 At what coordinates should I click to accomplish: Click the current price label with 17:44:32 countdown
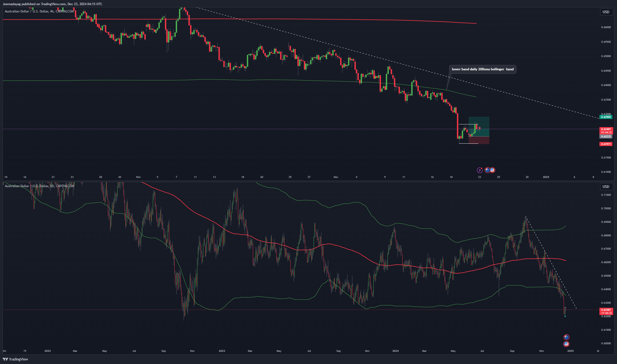pyautogui.click(x=606, y=311)
